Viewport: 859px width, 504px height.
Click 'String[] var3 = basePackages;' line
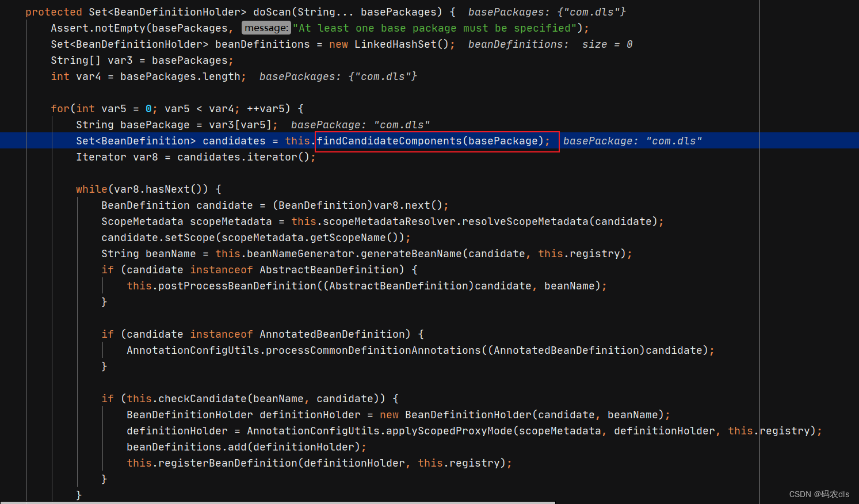pos(142,60)
